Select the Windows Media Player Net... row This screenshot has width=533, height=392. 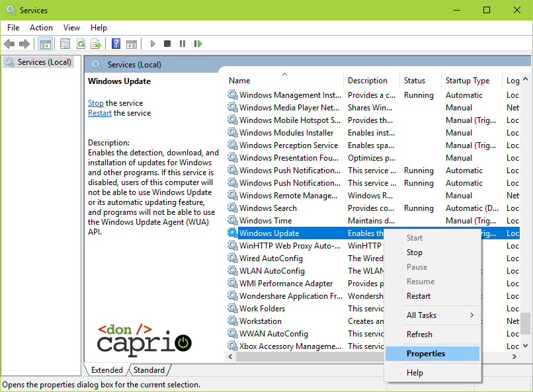coord(373,107)
